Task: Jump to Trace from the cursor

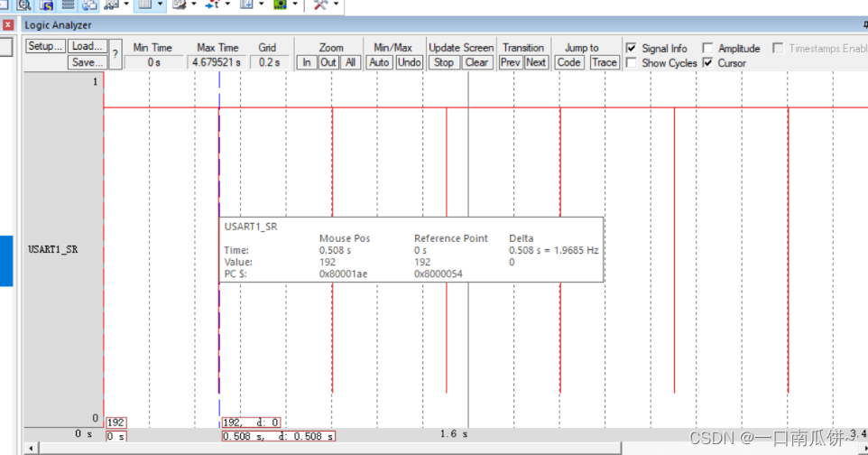Action: pos(604,62)
